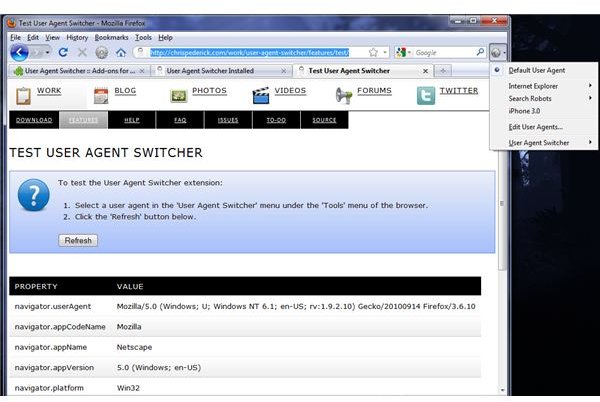Open the Help menu
Screen dimensions: 600x402
(165, 37)
